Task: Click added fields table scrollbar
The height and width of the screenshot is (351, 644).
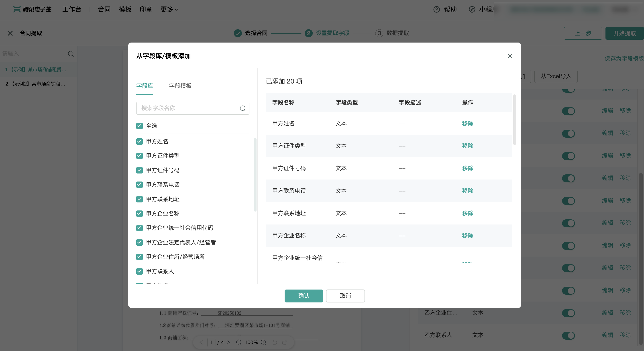Action: click(x=514, y=120)
